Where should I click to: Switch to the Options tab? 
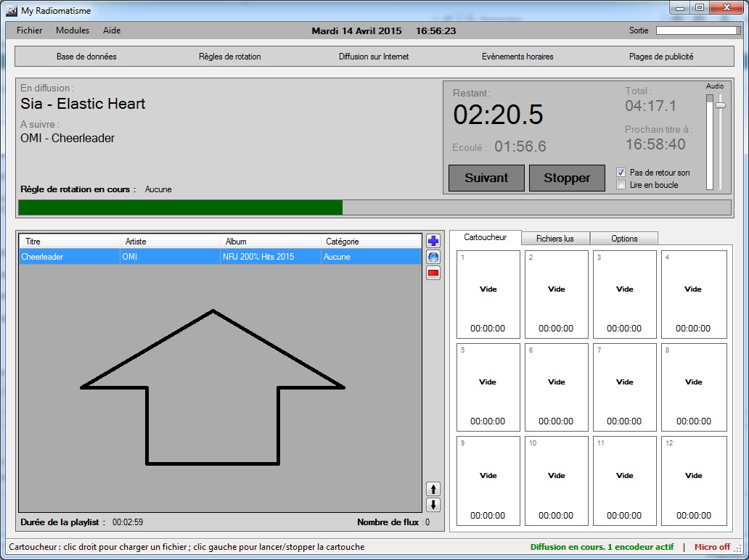624,239
